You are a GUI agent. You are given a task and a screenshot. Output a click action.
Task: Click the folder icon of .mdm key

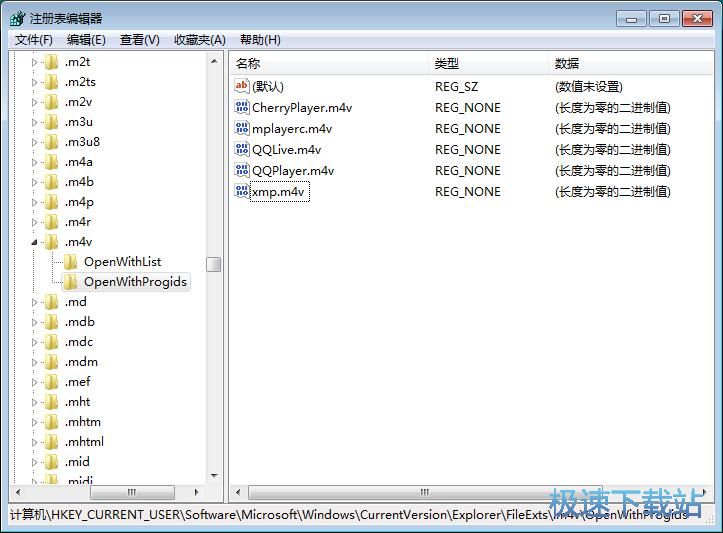tap(52, 362)
